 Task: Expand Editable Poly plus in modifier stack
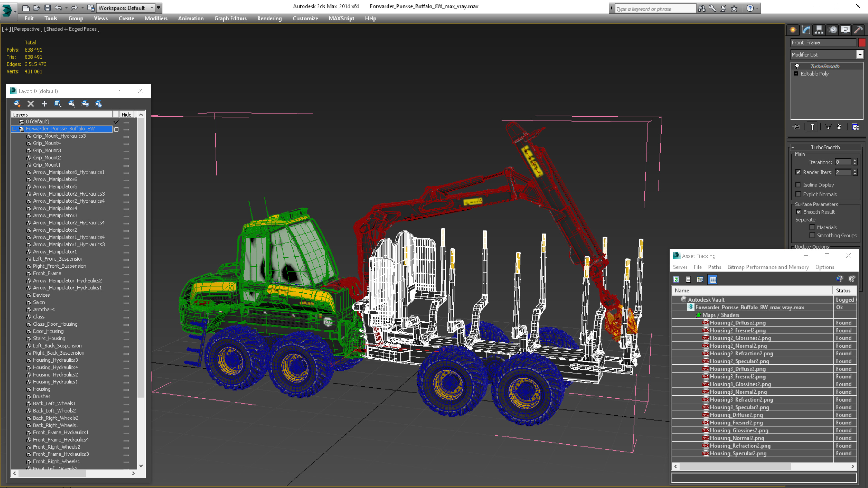coord(796,74)
